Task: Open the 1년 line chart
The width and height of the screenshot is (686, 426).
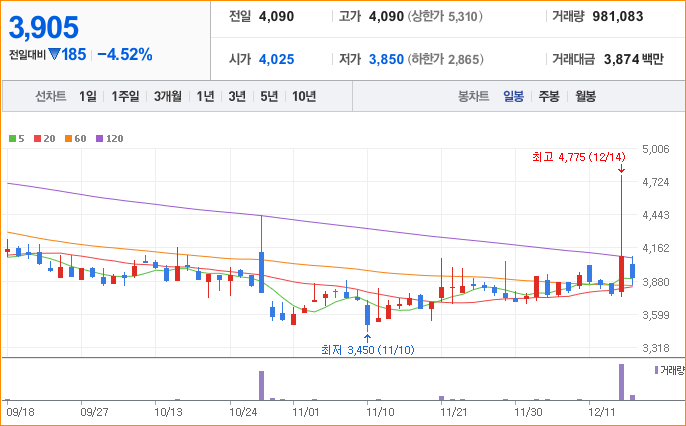Action: pyautogui.click(x=205, y=96)
